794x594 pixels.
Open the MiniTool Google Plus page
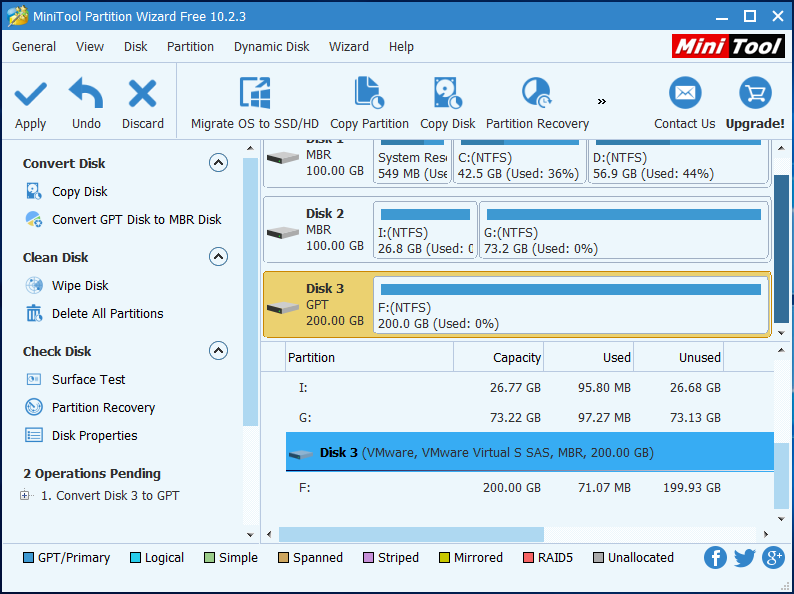pos(773,558)
